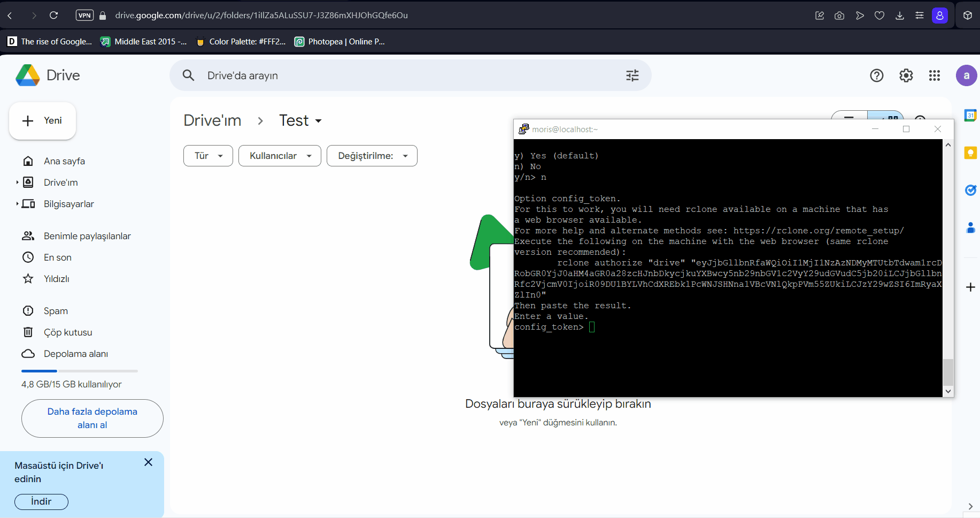Open the 'Kullanıcılar' filter dropdown
The height and width of the screenshot is (518, 980).
280,156
